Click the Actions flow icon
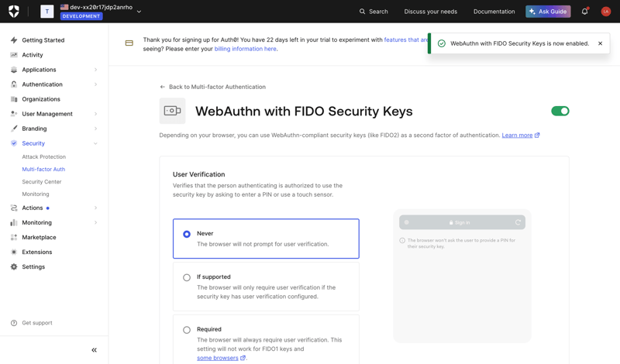The width and height of the screenshot is (620, 364). [x=14, y=208]
